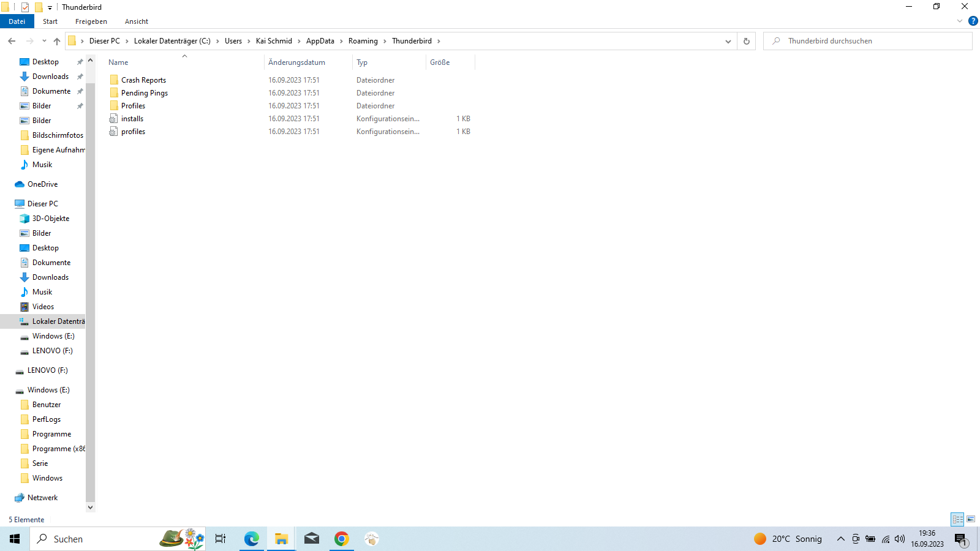
Task: Switch to Large Icons view icon
Action: pyautogui.click(x=971, y=519)
